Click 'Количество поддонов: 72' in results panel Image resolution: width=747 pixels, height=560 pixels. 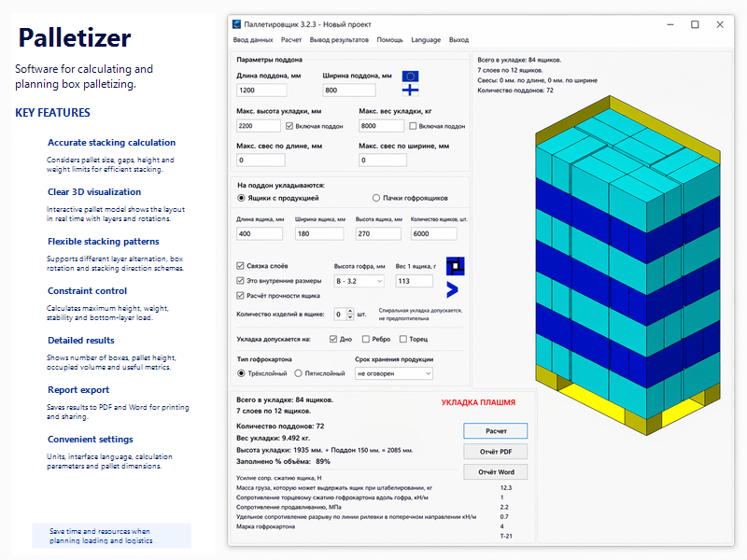point(280,427)
